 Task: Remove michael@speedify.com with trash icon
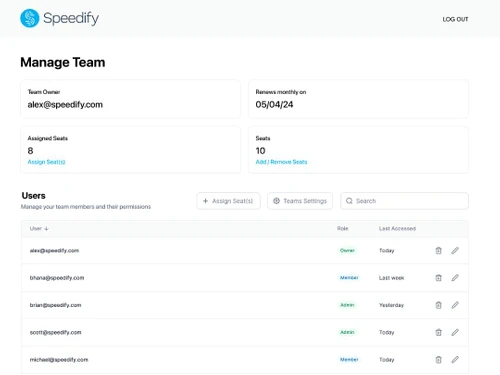[x=438, y=360]
